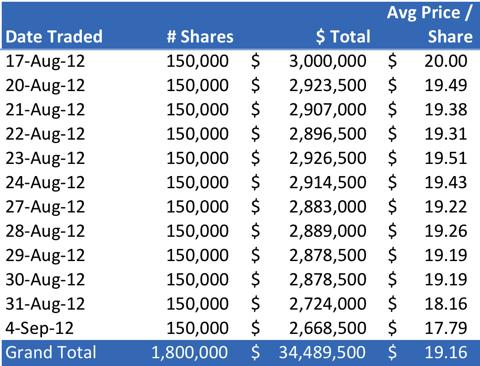Click the 20.00 average price cell
The width and height of the screenshot is (480, 366).
(446, 61)
